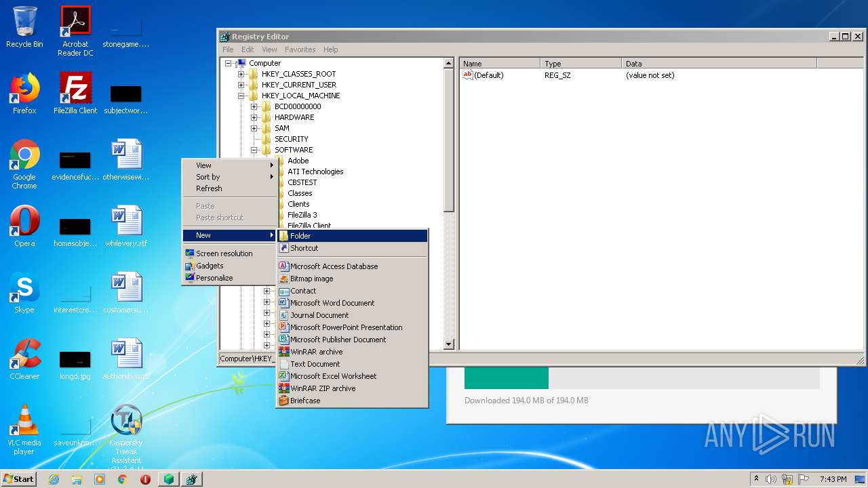Click the Start button
Viewport: 868px width, 488px height.
19,479
